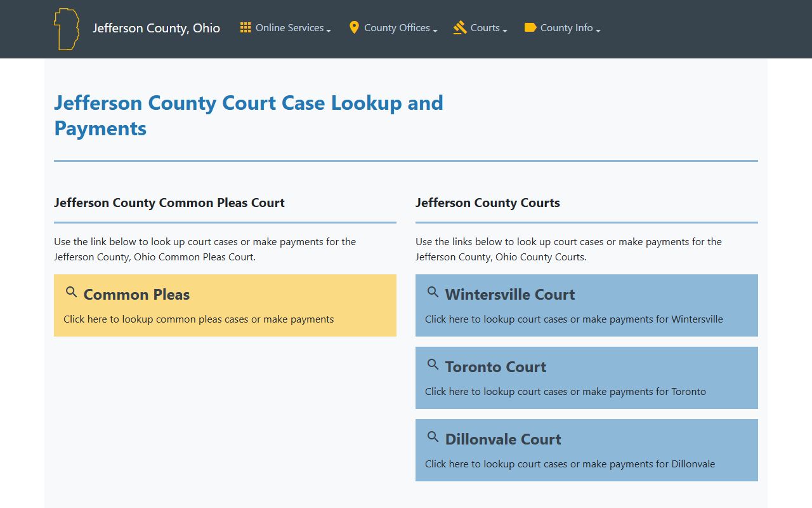This screenshot has width=812, height=508.
Task: Click 'make payments for Toronto' description text
Action: coord(644,392)
